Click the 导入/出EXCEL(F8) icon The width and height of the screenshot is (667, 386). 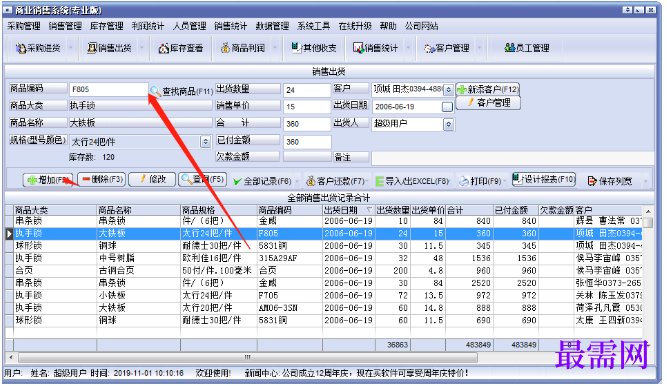coord(379,181)
